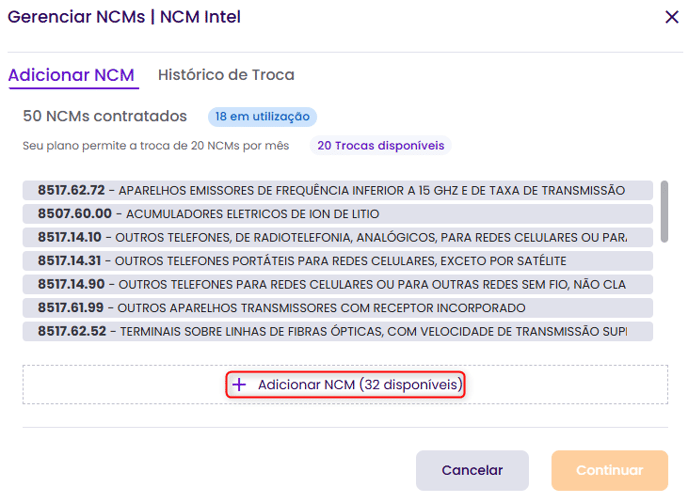Select NCM 8517.62.52 fiber terminals row

point(338,332)
